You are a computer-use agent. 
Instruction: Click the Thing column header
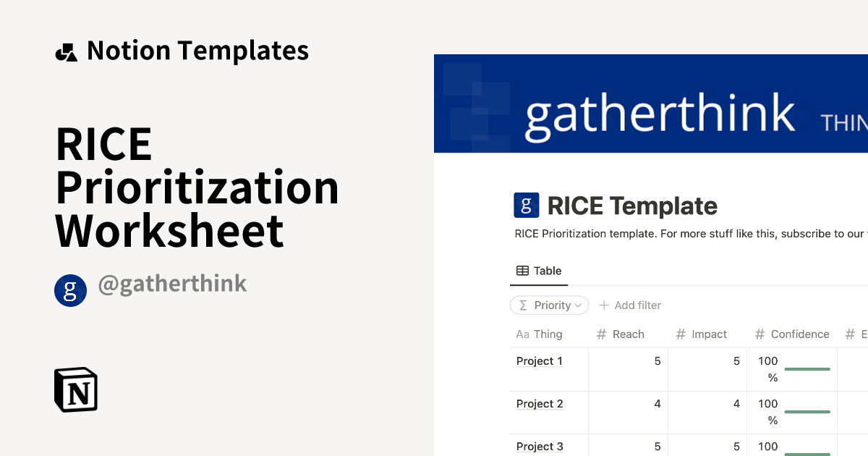[550, 334]
